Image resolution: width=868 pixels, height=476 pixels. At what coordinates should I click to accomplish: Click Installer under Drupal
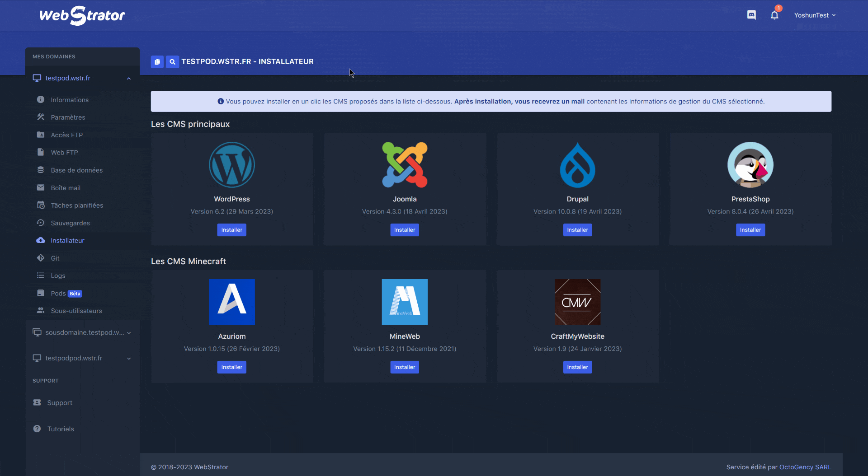(578, 230)
